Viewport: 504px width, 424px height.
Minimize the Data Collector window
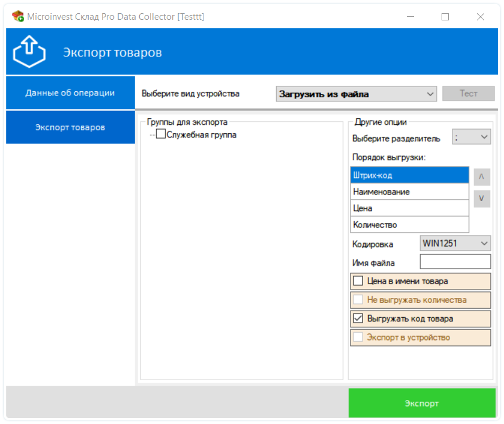click(x=410, y=16)
